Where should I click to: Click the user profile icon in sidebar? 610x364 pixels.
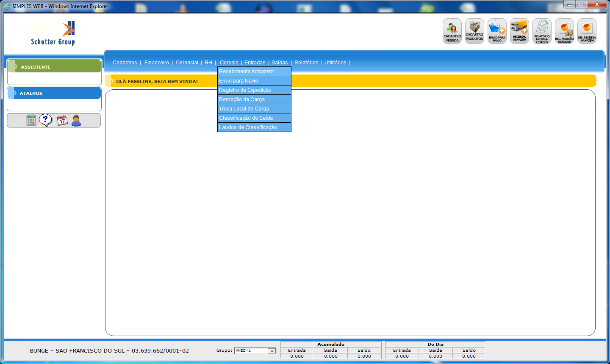76,121
